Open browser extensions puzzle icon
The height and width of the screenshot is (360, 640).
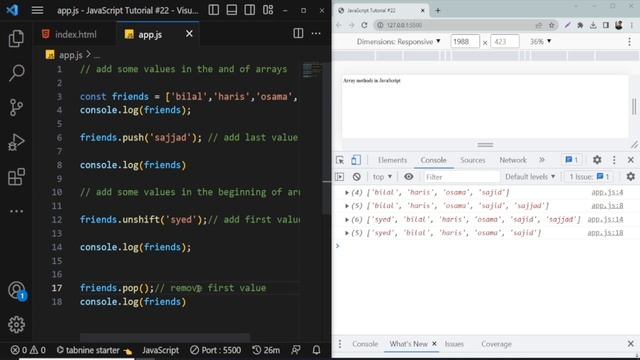580,25
